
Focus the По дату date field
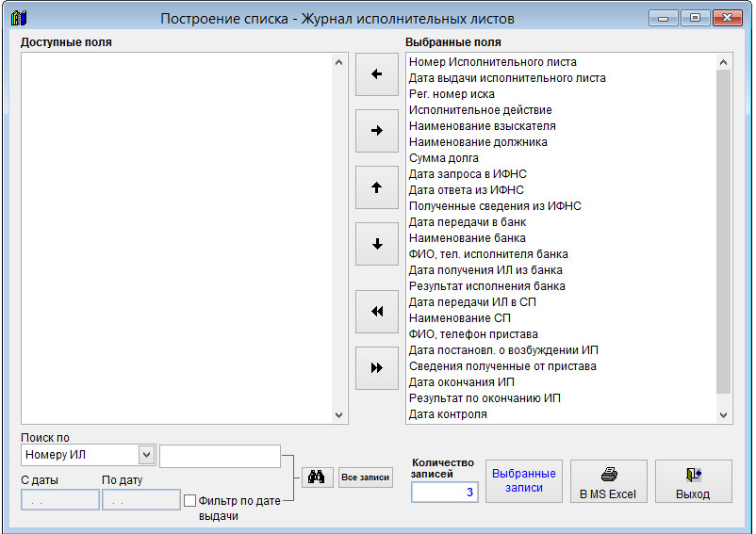click(x=140, y=500)
